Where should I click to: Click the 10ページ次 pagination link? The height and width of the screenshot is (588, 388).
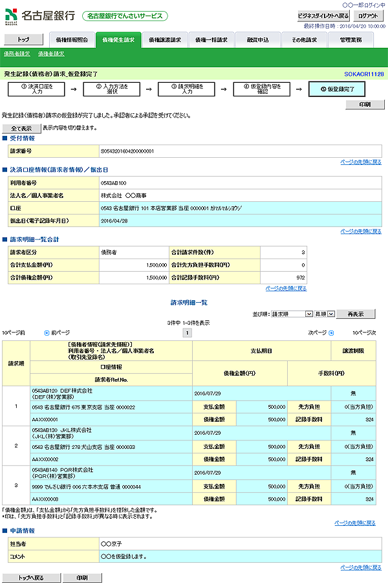point(364,332)
